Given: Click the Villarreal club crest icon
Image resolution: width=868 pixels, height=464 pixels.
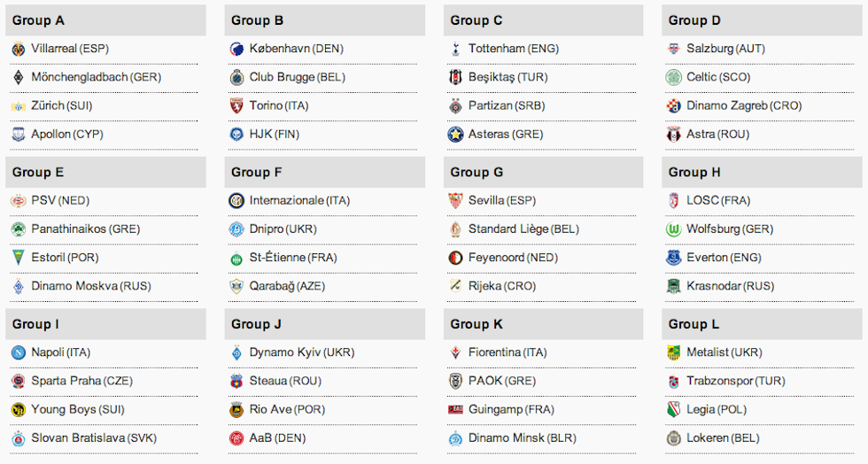Looking at the screenshot, I should [19, 50].
